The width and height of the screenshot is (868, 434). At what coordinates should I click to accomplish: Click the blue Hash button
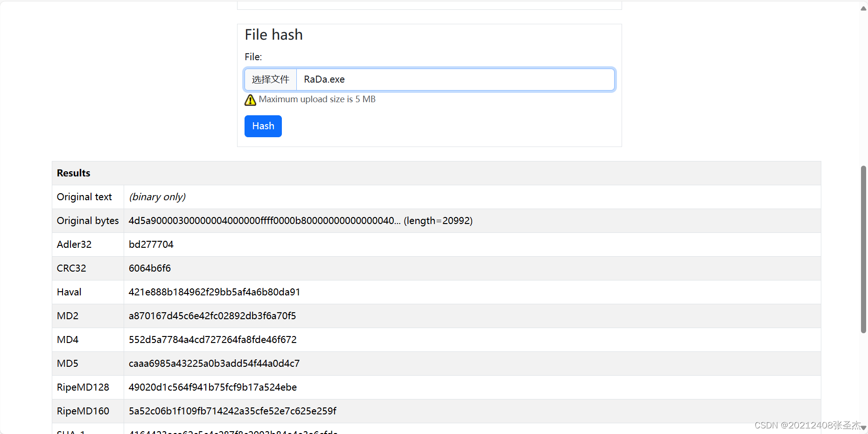(263, 126)
